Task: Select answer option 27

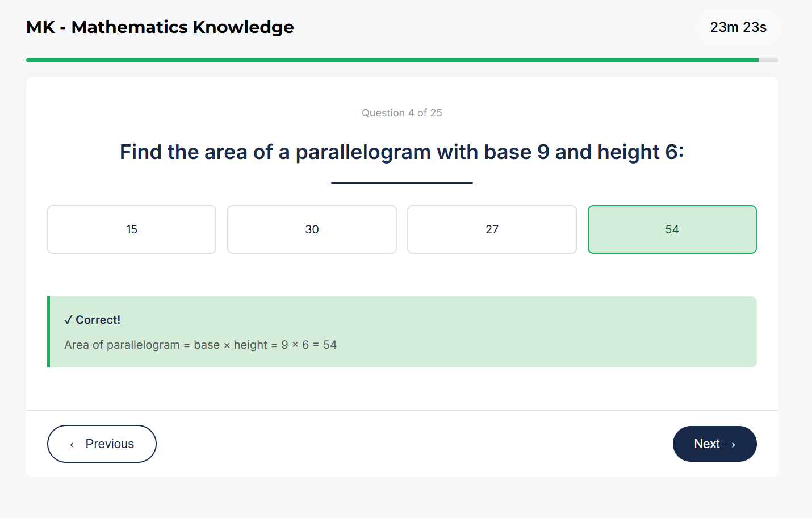Action: click(492, 229)
